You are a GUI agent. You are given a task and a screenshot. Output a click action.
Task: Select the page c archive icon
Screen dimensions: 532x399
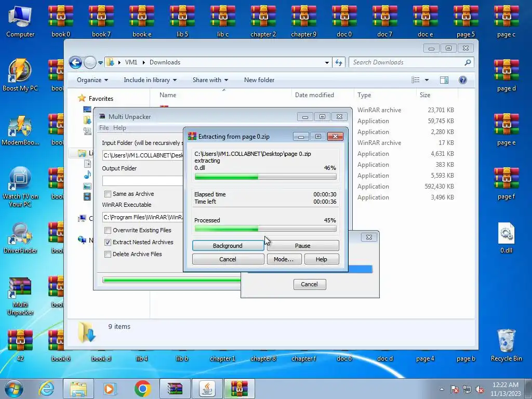506,21
